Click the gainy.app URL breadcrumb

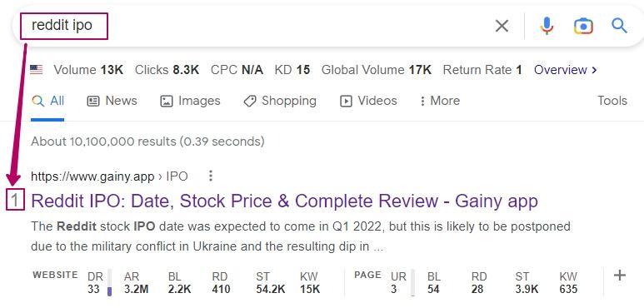pyautogui.click(x=109, y=176)
